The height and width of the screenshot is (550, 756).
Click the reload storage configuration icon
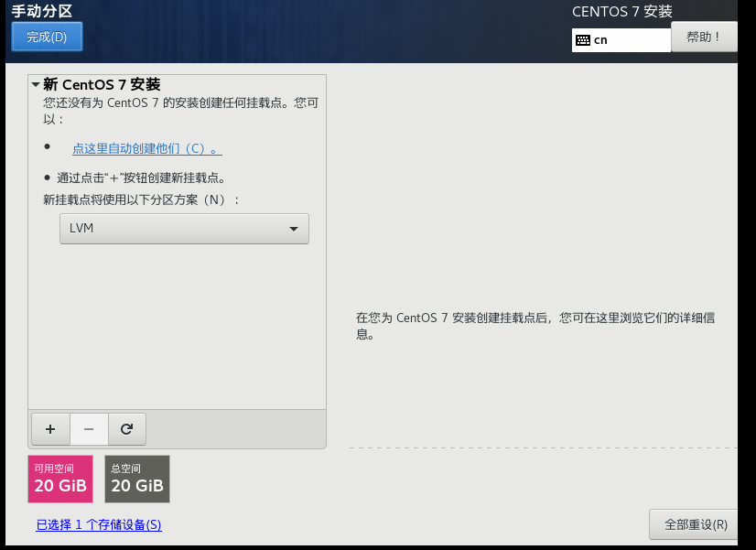coord(127,429)
